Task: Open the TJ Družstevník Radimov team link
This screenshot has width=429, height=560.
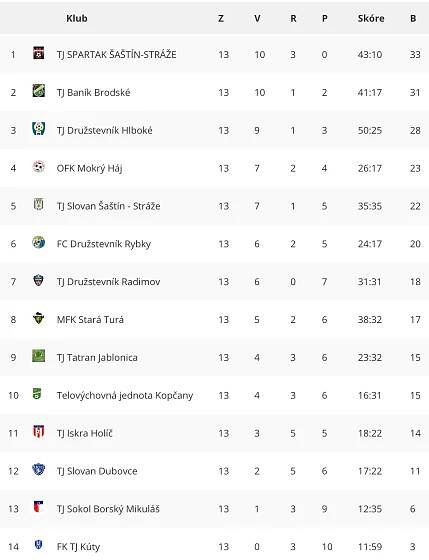Action: pyautogui.click(x=108, y=282)
